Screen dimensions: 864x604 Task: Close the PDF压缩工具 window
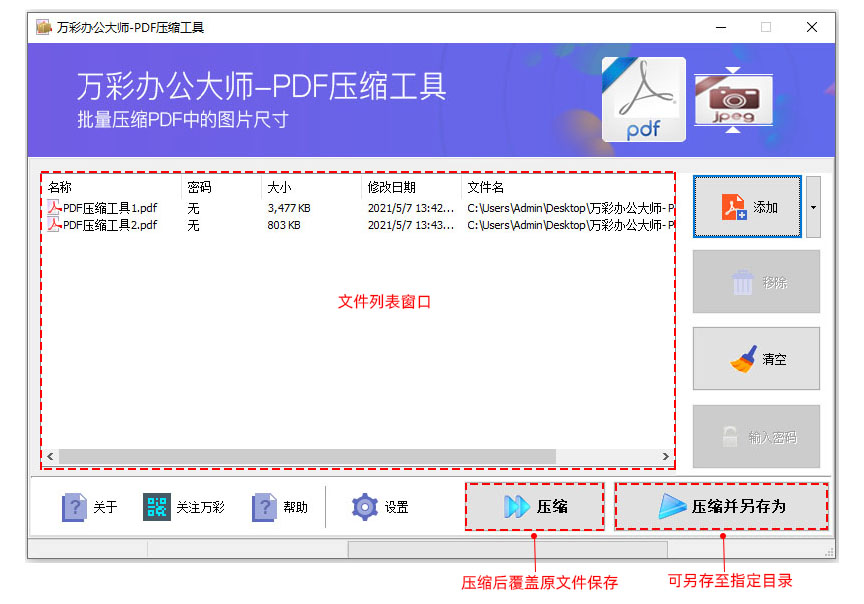812,27
